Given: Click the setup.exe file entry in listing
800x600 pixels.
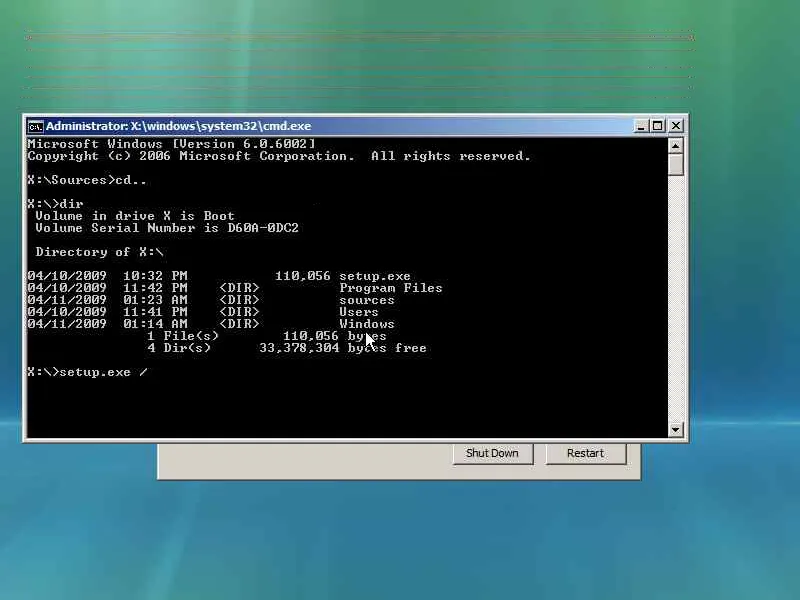Looking at the screenshot, I should tap(374, 276).
